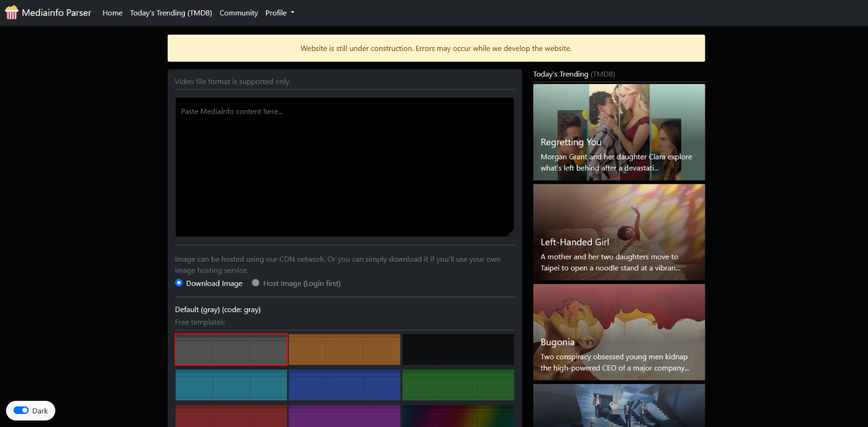This screenshot has width=868, height=427.
Task: Open the staircase poster trending card below Bugonia
Action: click(x=619, y=405)
